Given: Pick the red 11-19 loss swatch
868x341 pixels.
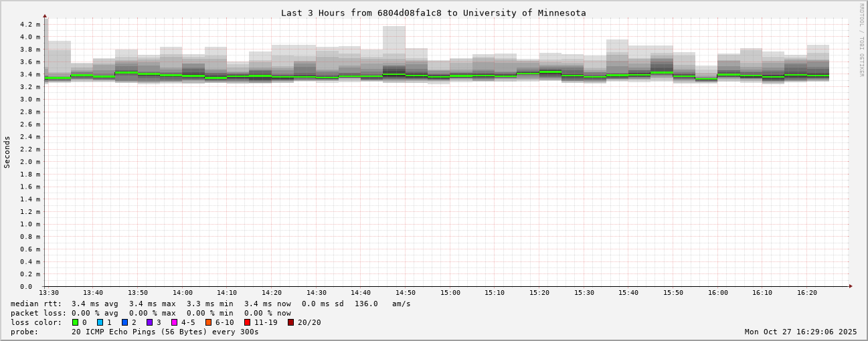Looking at the screenshot, I should [x=248, y=322].
